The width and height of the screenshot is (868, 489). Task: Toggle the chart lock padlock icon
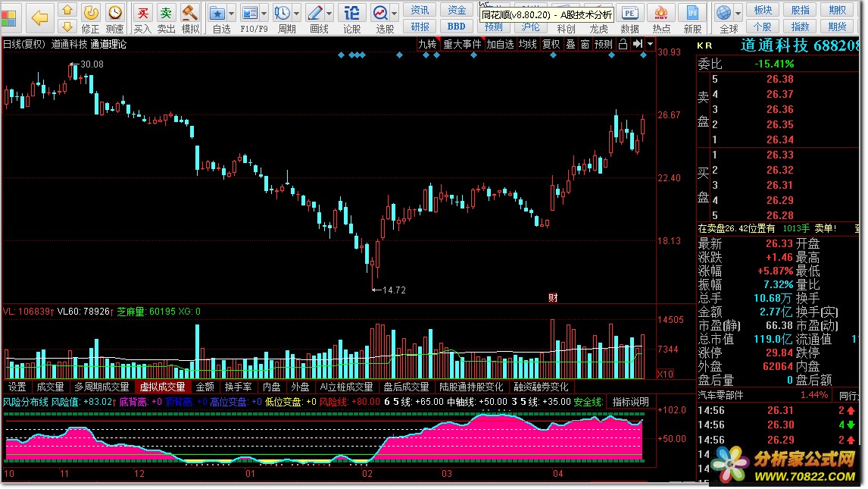click(x=623, y=44)
